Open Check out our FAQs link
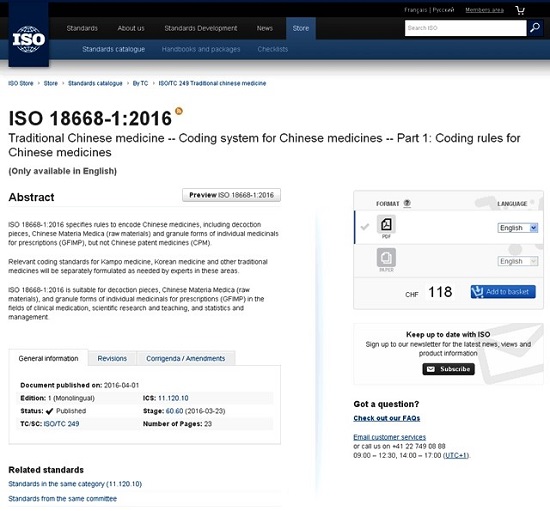The image size is (550, 511). pyautogui.click(x=387, y=418)
